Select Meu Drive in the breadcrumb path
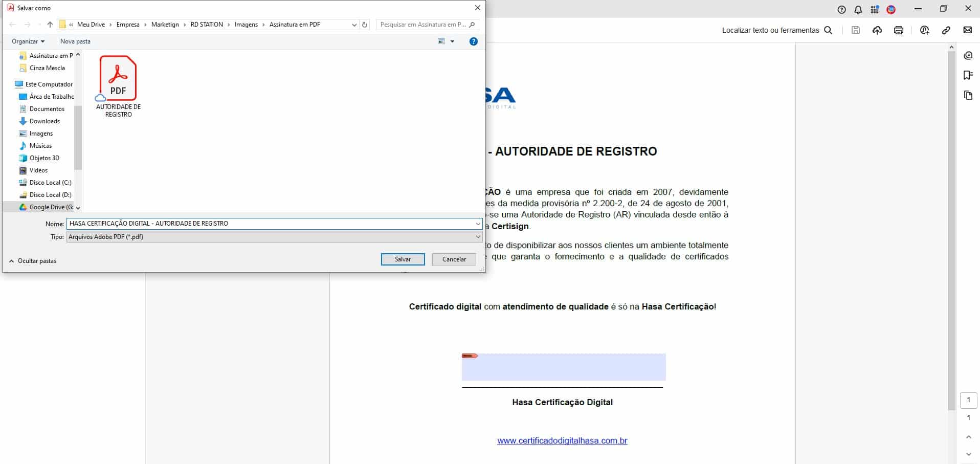 91,25
